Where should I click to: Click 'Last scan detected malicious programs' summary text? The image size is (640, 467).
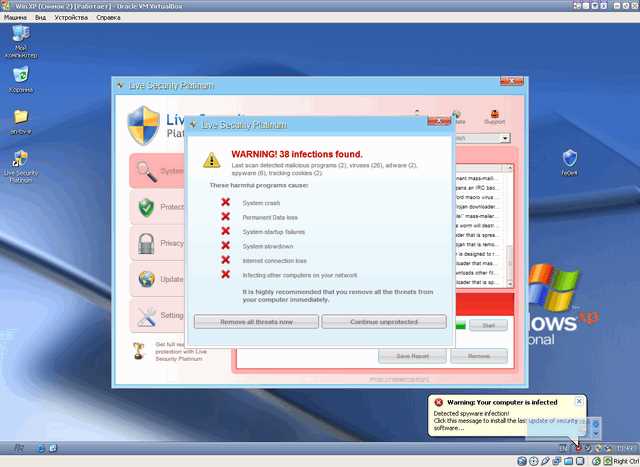tap(324, 169)
